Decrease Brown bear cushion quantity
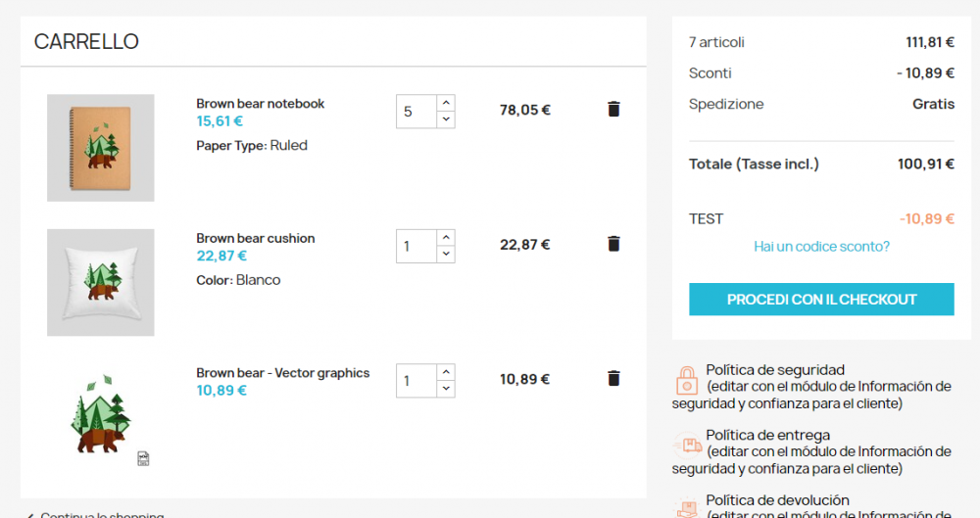 [x=446, y=254]
